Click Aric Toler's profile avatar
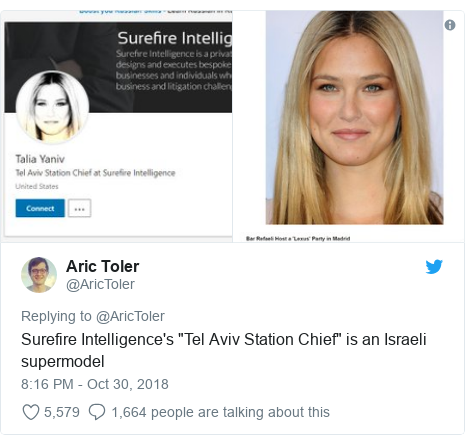465x445 pixels. tap(39, 275)
